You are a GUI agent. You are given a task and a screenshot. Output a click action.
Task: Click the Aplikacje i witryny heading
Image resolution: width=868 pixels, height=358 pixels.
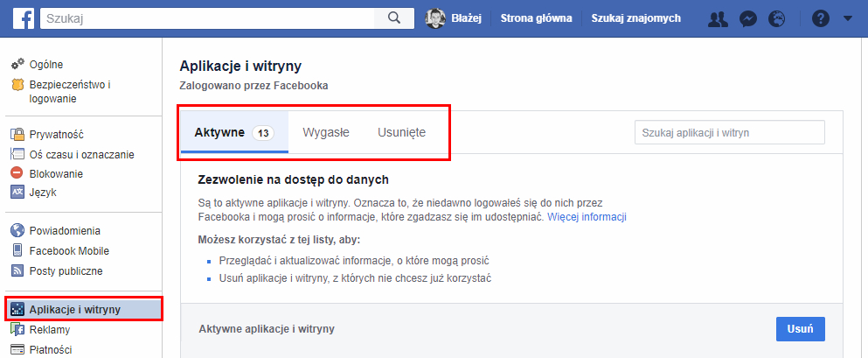[240, 67]
